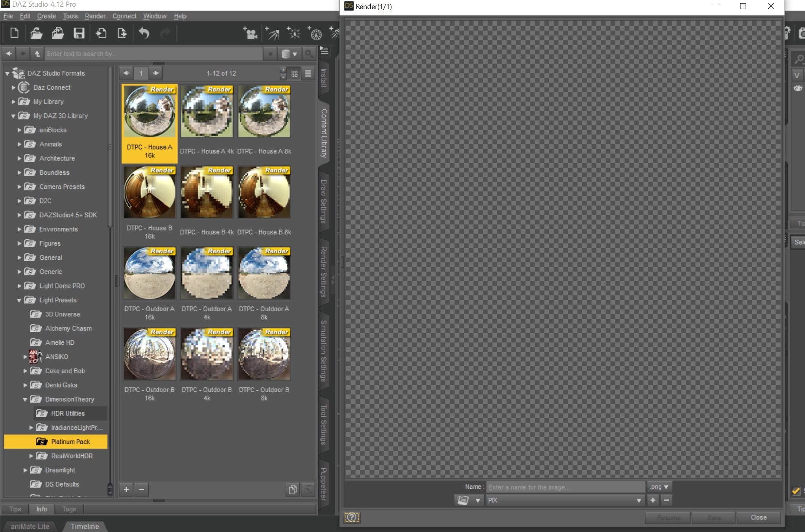Viewport: 805px width, 532px height.
Task: Click the image name input field
Action: [x=566, y=487]
